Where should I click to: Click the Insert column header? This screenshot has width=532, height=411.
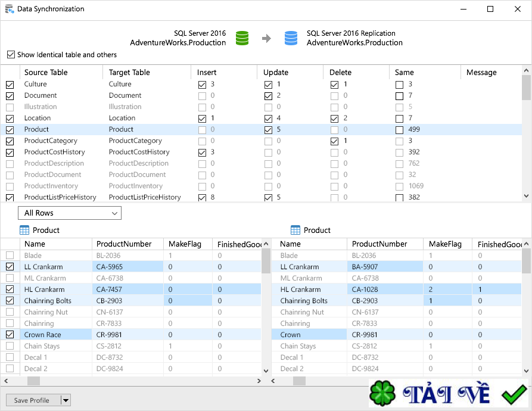pyautogui.click(x=224, y=72)
